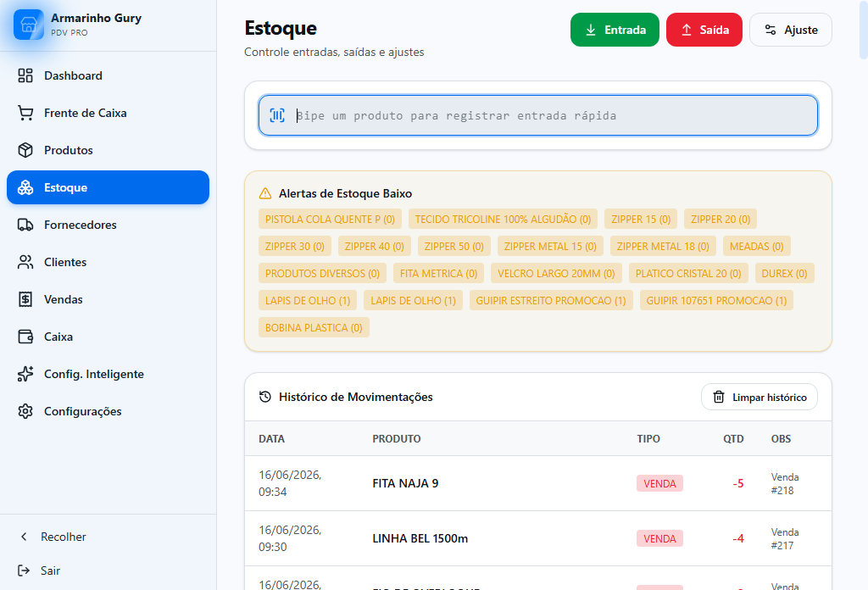This screenshot has width=868, height=590.
Task: Go to Frente de Caixa
Action: 108,113
